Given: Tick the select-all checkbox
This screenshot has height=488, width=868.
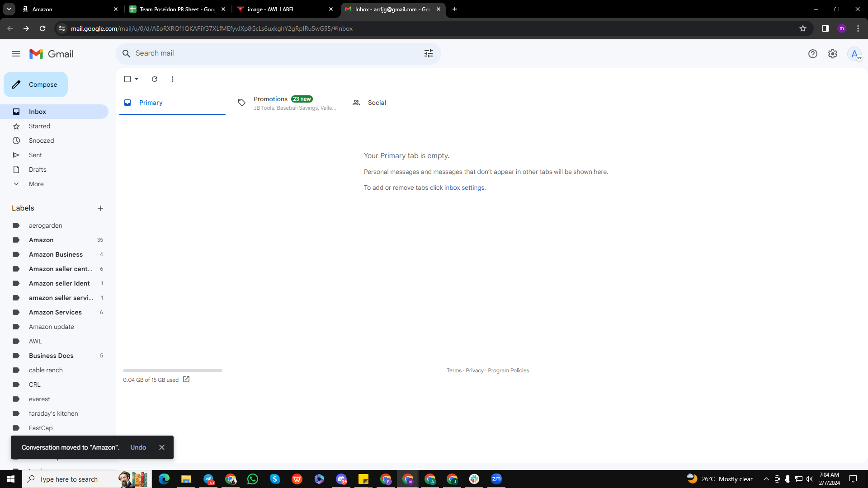Looking at the screenshot, I should pyautogui.click(x=127, y=79).
